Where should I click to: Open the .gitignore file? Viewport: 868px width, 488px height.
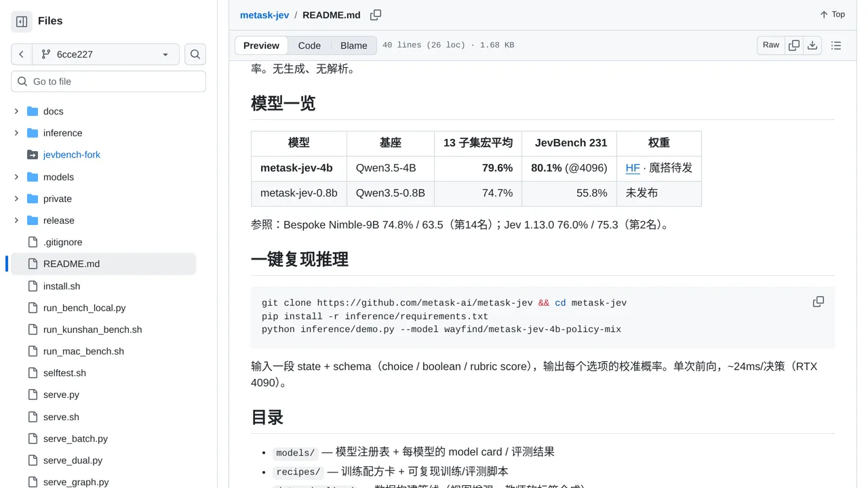[x=62, y=242]
